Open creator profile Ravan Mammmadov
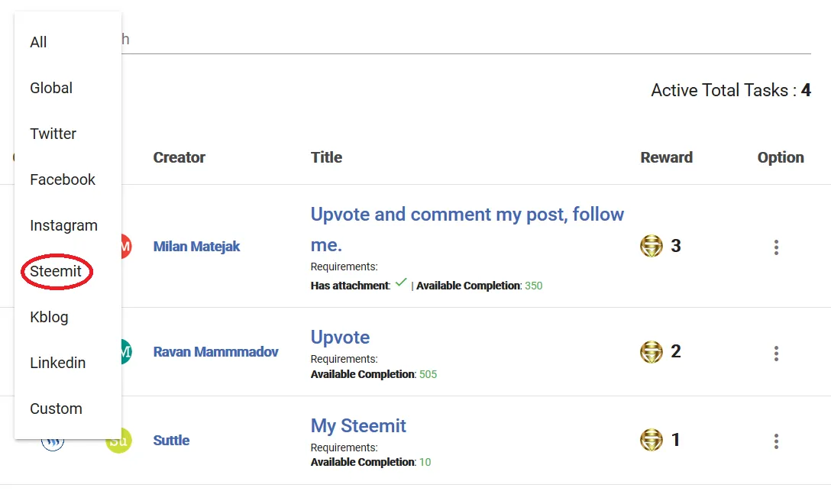The height and width of the screenshot is (504, 831). pyautogui.click(x=215, y=352)
